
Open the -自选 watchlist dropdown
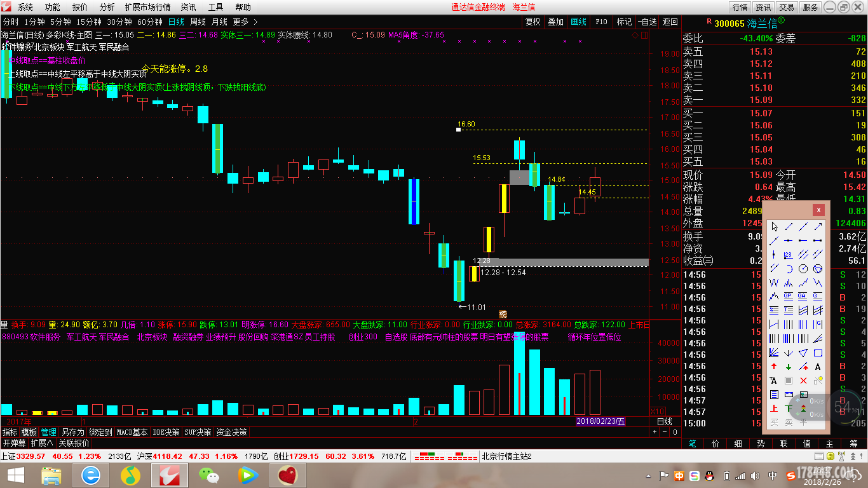[647, 22]
